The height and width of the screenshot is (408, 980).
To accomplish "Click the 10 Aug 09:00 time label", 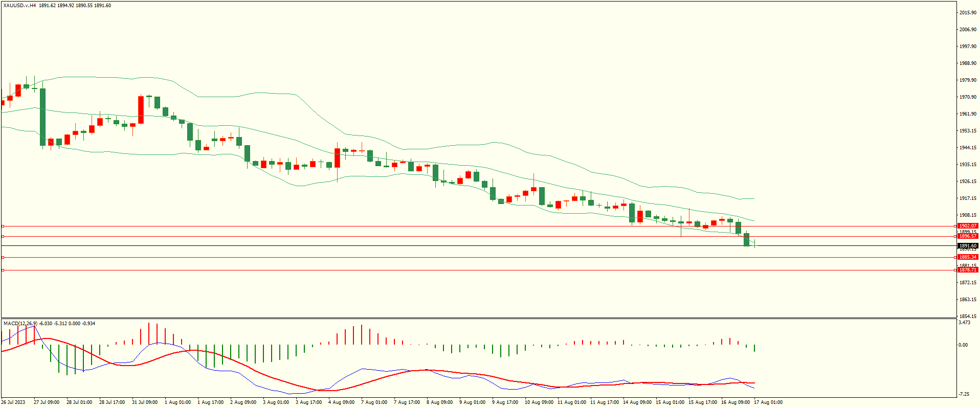I will click(539, 402).
